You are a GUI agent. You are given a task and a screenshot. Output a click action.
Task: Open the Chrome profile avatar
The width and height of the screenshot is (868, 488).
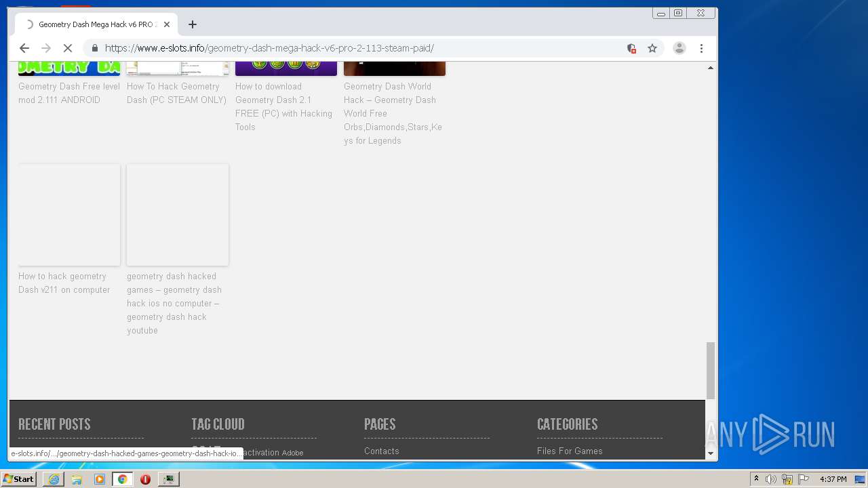coord(679,48)
